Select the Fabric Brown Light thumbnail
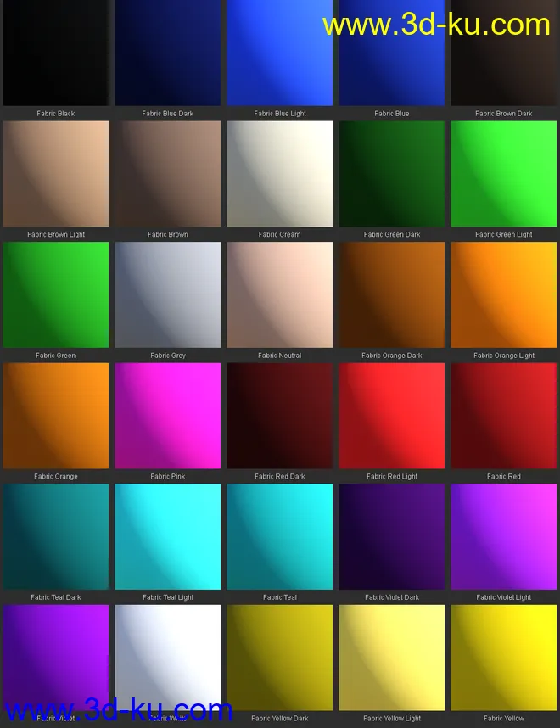 56,174
